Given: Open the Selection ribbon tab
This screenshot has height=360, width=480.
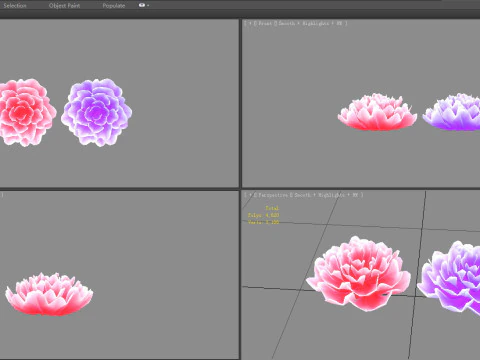Looking at the screenshot, I should pos(15,5).
